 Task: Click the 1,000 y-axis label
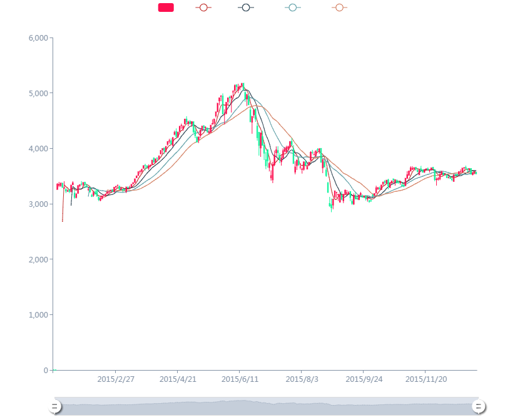tap(38, 315)
